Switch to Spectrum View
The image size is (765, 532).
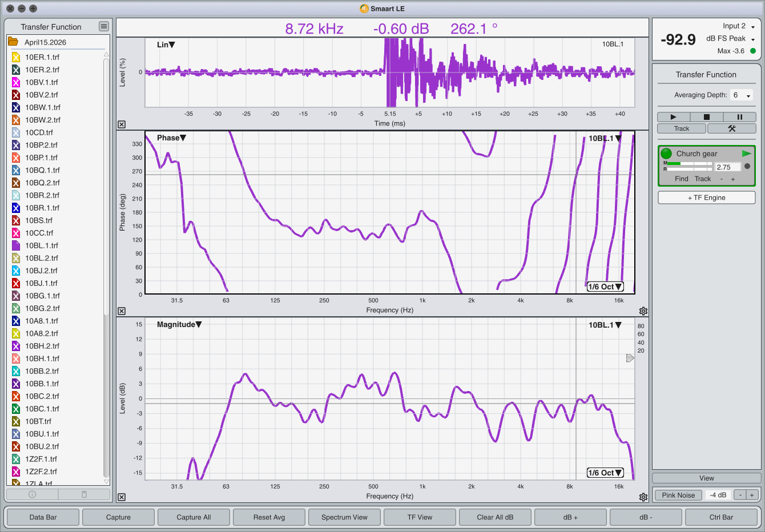(344, 517)
